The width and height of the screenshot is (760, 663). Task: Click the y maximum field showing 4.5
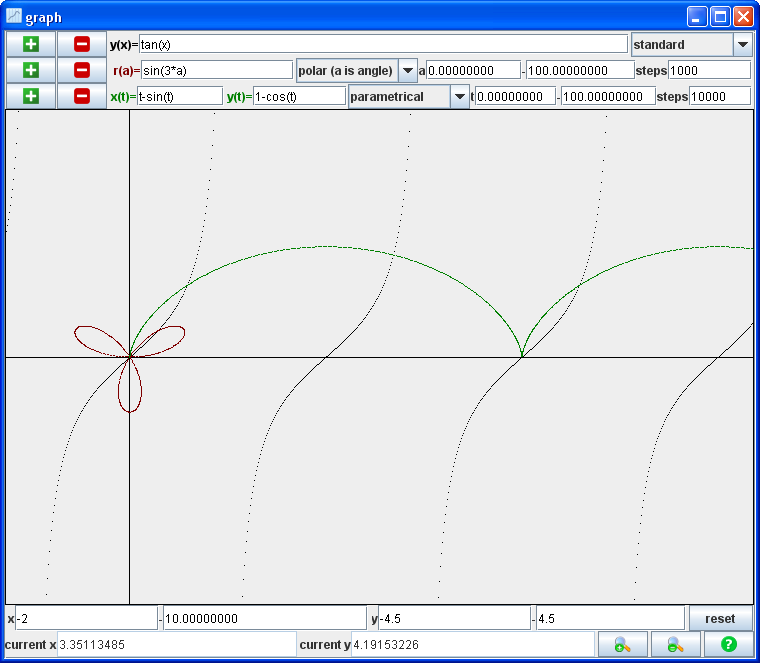(x=610, y=619)
